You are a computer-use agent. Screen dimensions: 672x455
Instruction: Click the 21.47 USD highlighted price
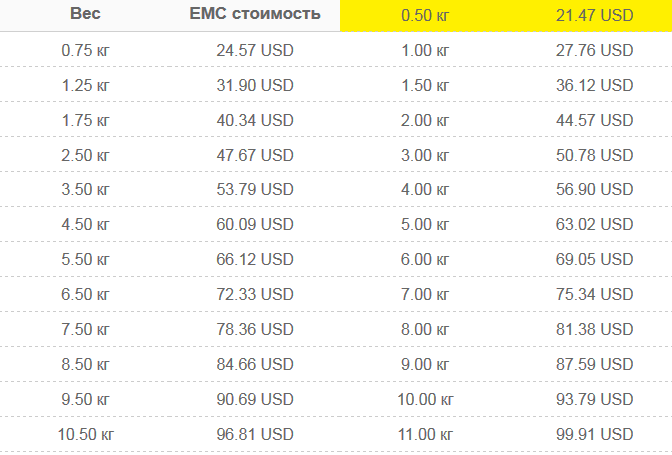594,15
